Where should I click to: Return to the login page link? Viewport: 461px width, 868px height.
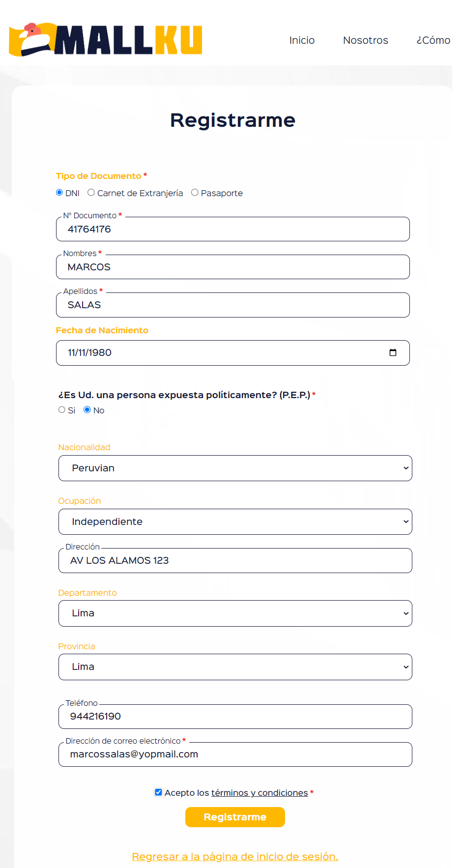tap(235, 857)
